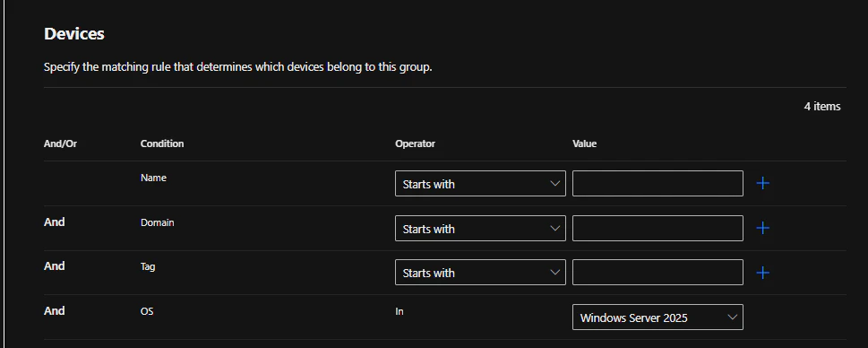868x348 pixels.
Task: Click the 'In' operator text in the OS row
Action: coord(400,311)
